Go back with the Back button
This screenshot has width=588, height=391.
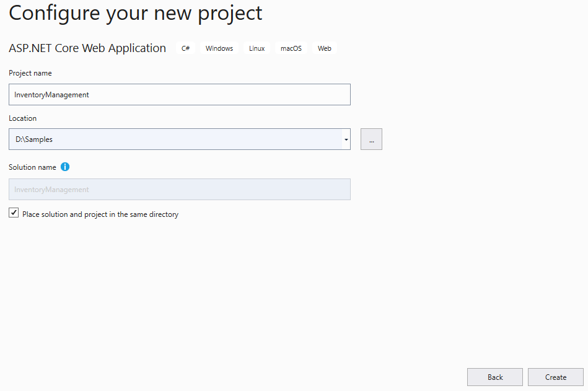pyautogui.click(x=495, y=377)
